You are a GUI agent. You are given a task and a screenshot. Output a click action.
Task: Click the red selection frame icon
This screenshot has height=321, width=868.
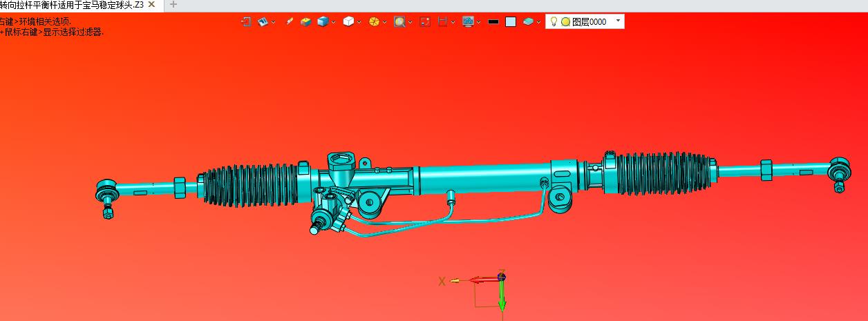pyautogui.click(x=425, y=21)
